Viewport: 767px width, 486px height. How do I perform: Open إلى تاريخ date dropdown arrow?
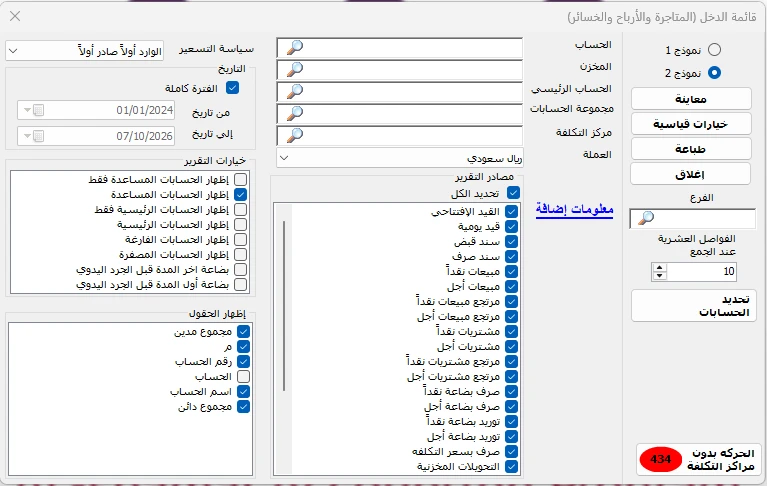27,136
